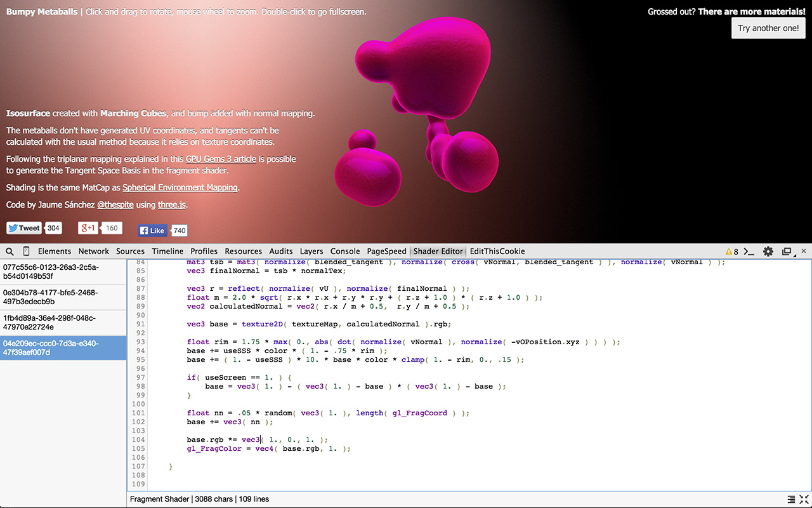The height and width of the screenshot is (508, 812).
Task: Place cursor in the gl_FragColor code line
Action: (268, 448)
